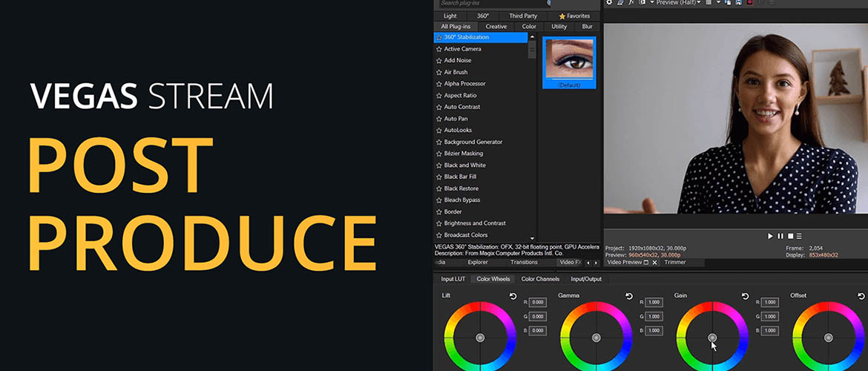Switch to Explorer window tab
The width and height of the screenshot is (868, 371).
tap(478, 263)
